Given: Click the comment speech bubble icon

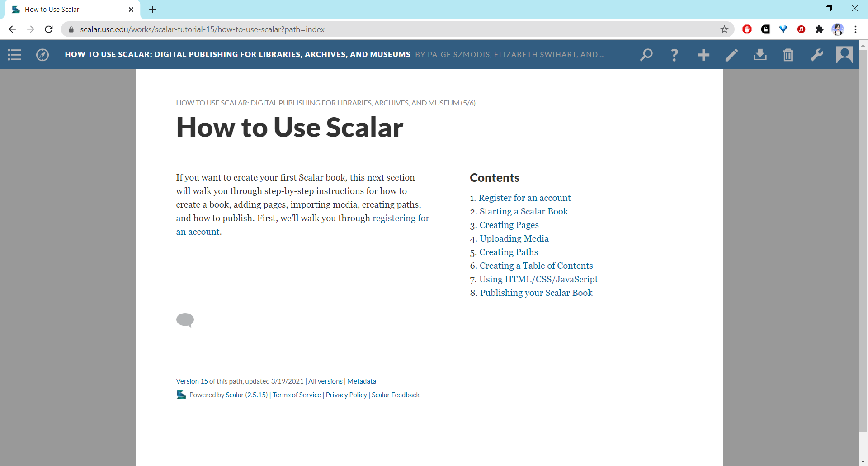Looking at the screenshot, I should coord(185,320).
